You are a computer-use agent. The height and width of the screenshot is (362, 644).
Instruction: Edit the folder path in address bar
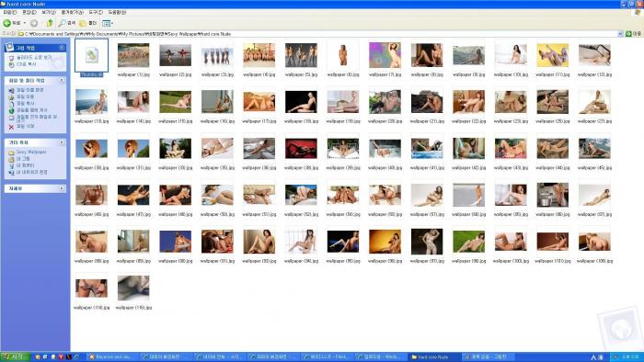click(320, 34)
